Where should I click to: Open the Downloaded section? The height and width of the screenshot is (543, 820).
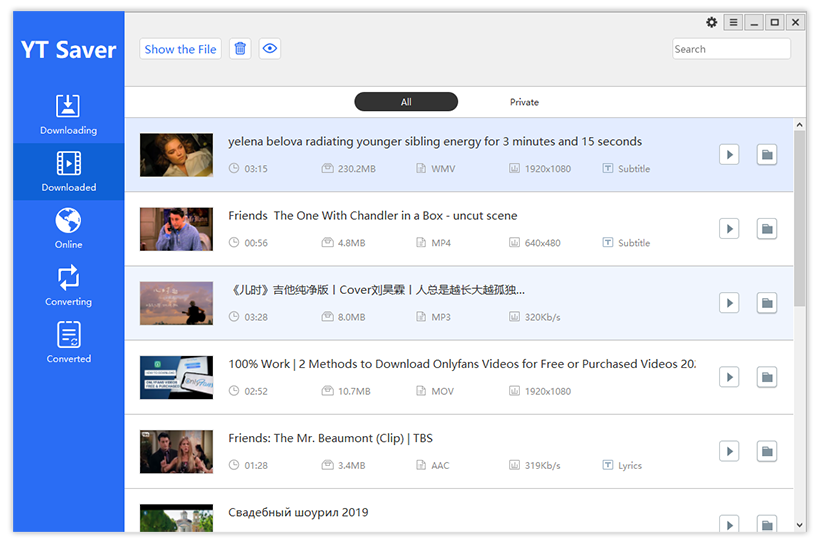click(x=69, y=172)
